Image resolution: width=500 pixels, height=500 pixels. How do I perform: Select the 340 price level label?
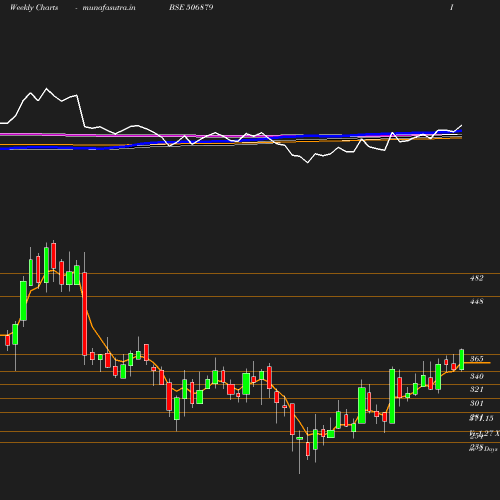pyautogui.click(x=476, y=376)
